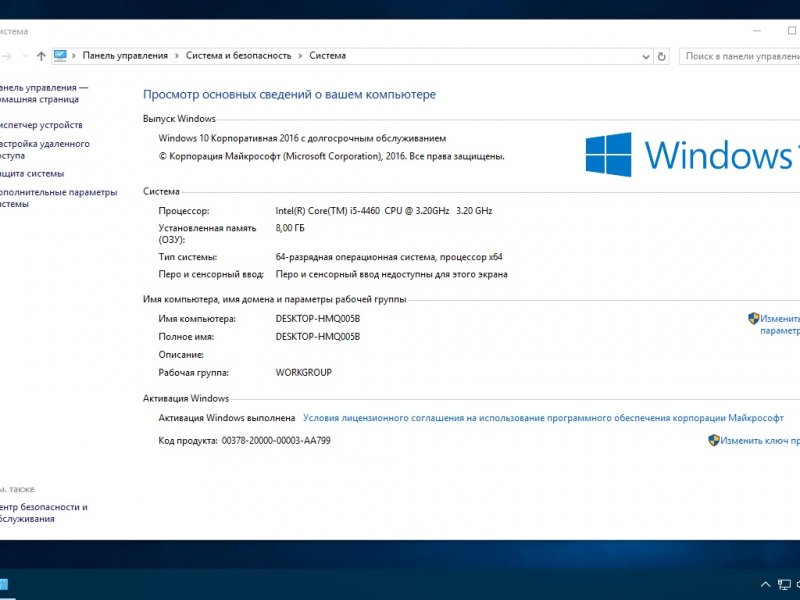
Task: Select Активация Windows выполнена text
Action: tap(227, 418)
